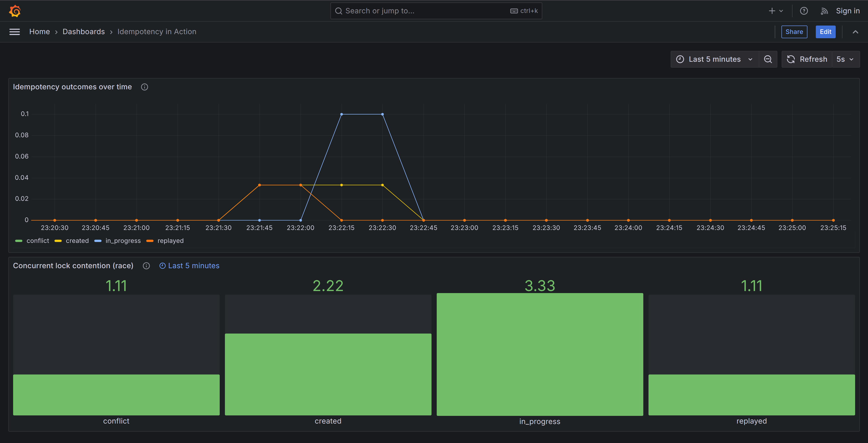Click Concurrent lock contention (race) panel title
868x443 pixels.
pyautogui.click(x=73, y=266)
